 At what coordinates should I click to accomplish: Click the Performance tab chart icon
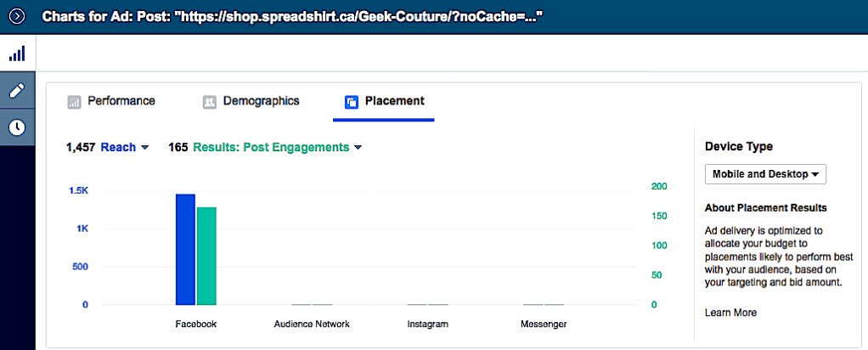[74, 102]
